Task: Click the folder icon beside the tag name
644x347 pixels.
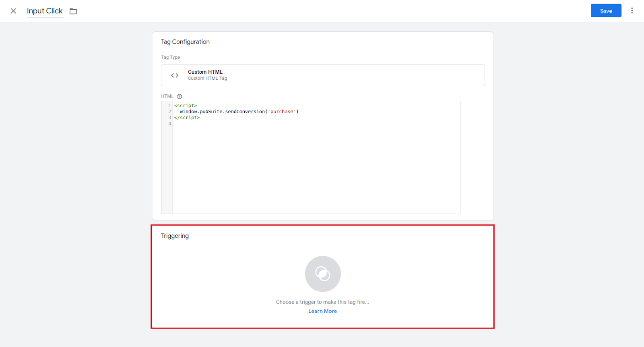Action: (x=73, y=11)
